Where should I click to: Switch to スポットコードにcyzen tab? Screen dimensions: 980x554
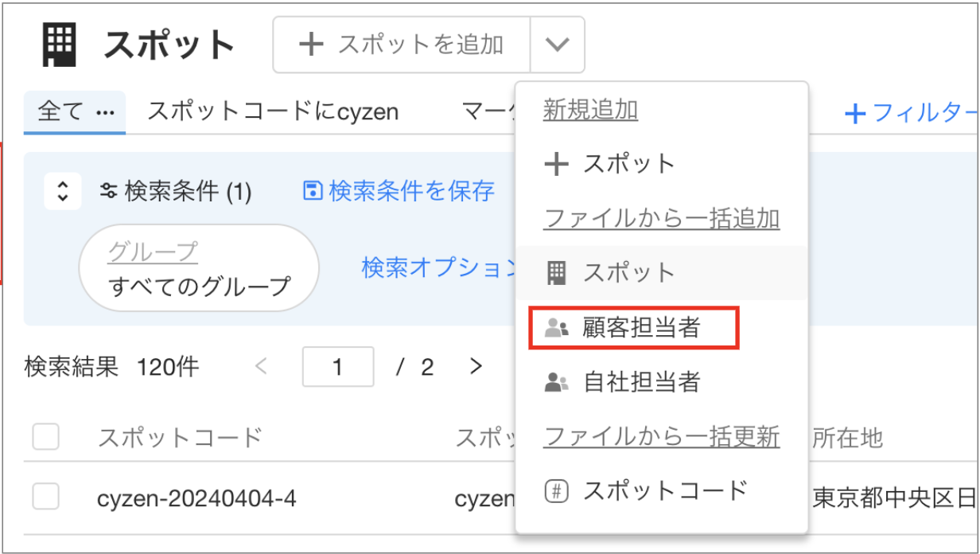[273, 111]
